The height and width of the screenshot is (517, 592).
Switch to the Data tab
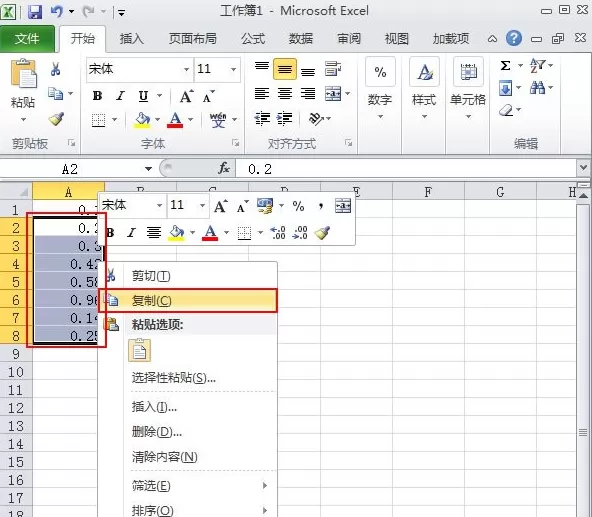(301, 39)
